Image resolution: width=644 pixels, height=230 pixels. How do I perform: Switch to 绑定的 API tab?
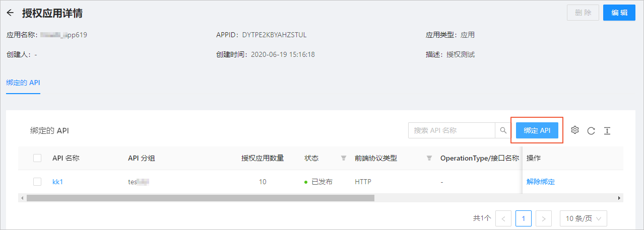[23, 83]
